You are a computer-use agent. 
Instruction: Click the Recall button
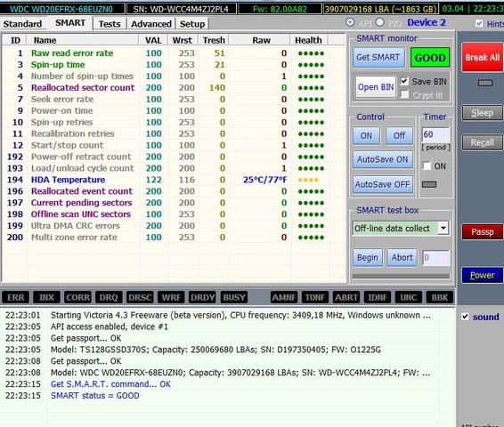pos(482,142)
